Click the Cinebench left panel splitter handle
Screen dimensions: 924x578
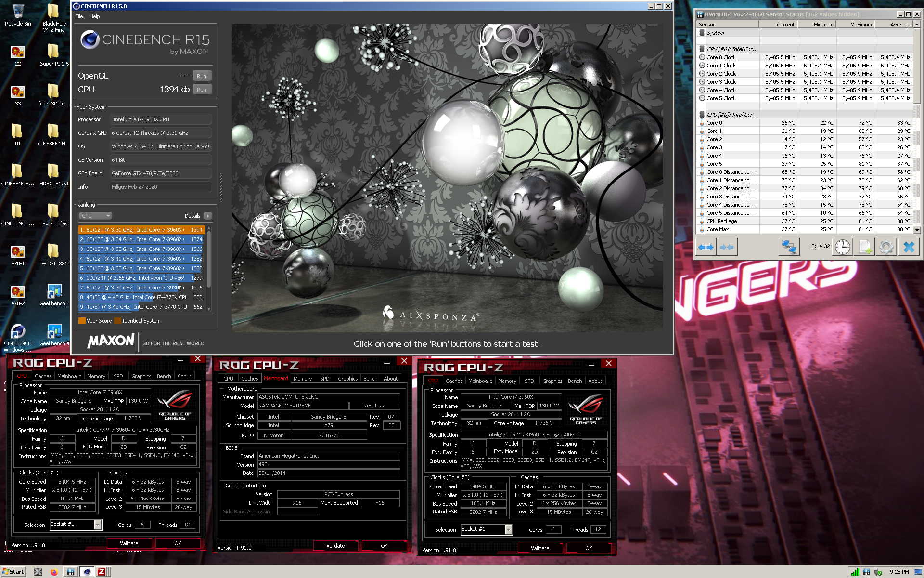pos(221,187)
